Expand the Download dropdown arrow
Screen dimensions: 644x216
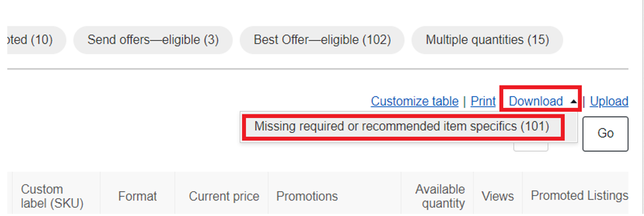(573, 102)
